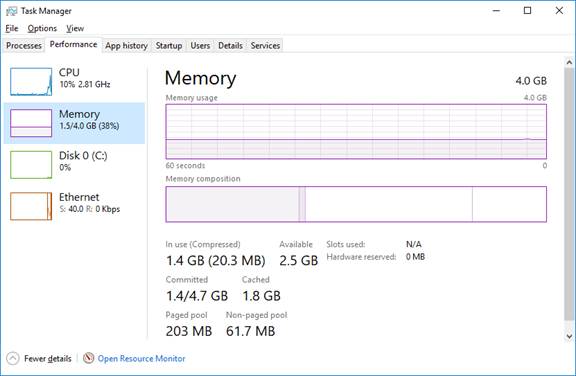Image resolution: width=576 pixels, height=376 pixels.
Task: Switch to the Processes tab
Action: 24,46
